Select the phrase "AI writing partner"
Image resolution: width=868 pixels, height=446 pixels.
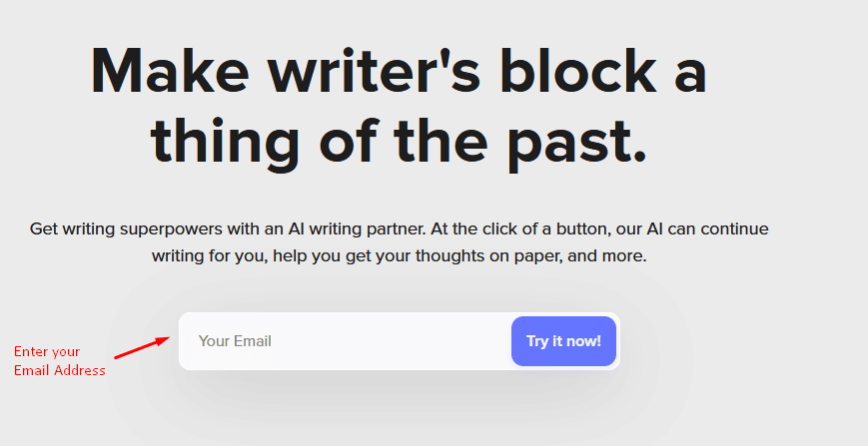[x=360, y=228]
